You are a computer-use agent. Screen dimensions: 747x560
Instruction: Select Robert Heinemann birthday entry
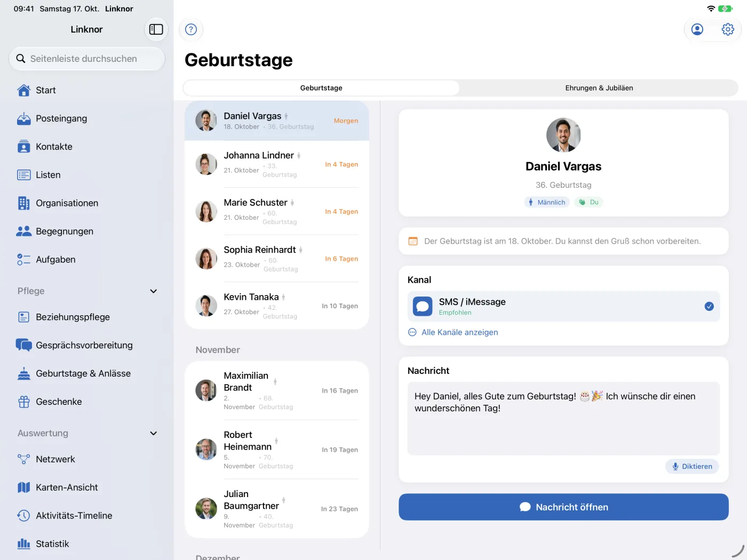click(x=277, y=450)
